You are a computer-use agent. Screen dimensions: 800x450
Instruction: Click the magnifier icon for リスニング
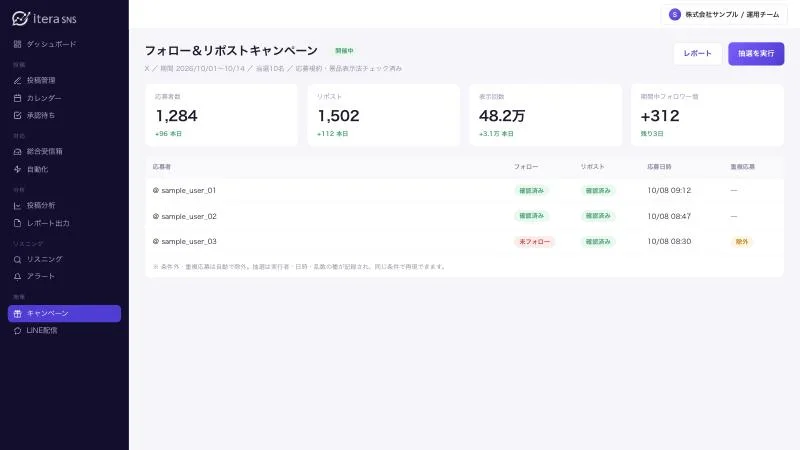17,260
